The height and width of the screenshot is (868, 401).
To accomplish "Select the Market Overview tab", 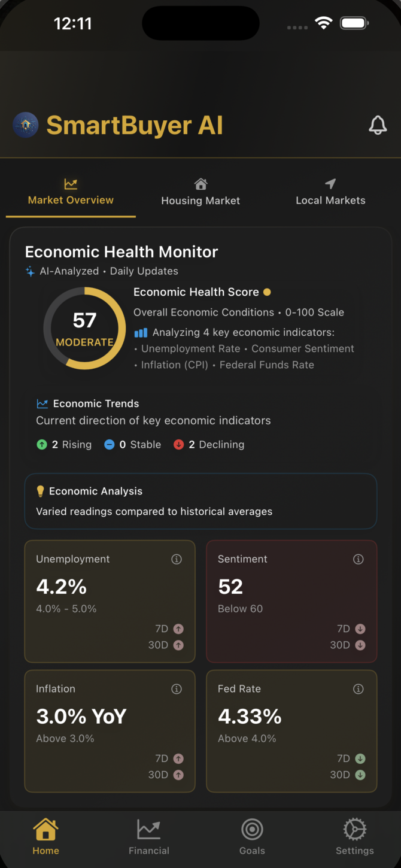I will click(71, 192).
